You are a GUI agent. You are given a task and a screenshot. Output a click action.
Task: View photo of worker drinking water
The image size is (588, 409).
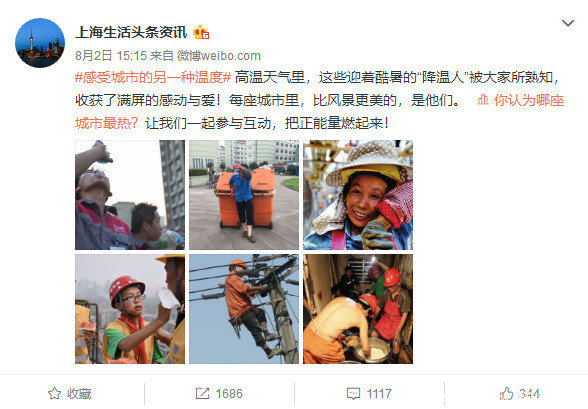click(130, 195)
